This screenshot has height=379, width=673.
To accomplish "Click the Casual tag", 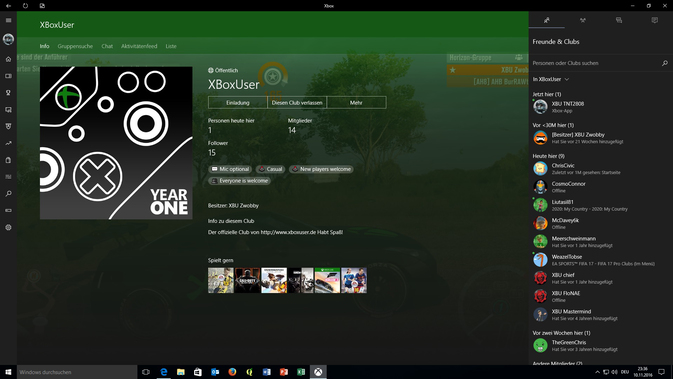I will (x=270, y=169).
